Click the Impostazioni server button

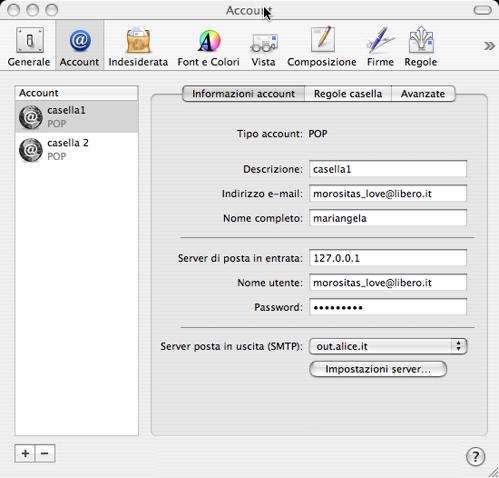click(x=378, y=369)
